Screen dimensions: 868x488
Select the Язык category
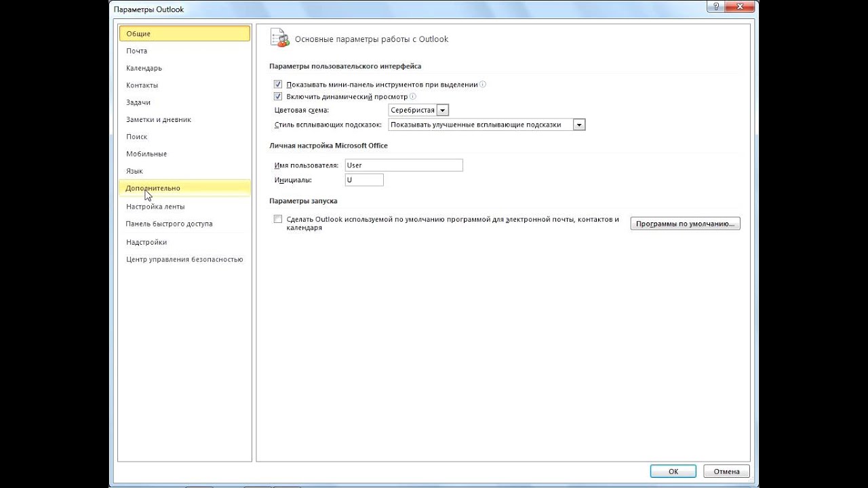click(184, 171)
